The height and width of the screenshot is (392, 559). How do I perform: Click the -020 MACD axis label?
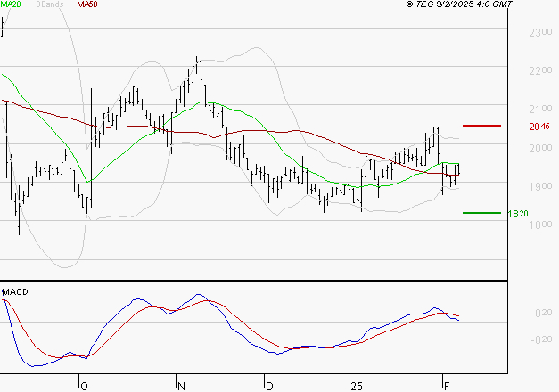(541, 339)
